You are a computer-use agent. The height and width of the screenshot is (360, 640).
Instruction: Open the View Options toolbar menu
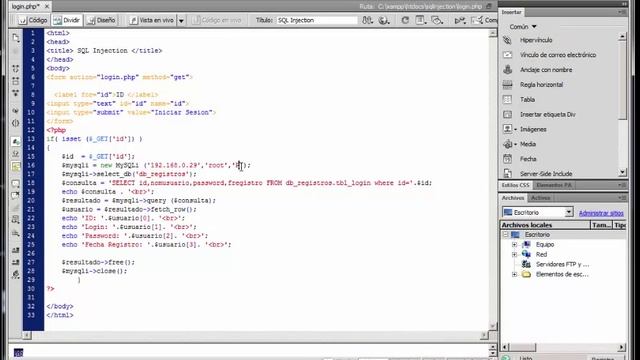point(420,20)
